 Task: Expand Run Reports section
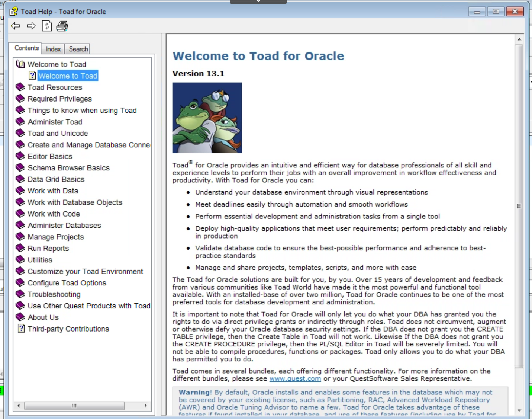[x=48, y=248]
